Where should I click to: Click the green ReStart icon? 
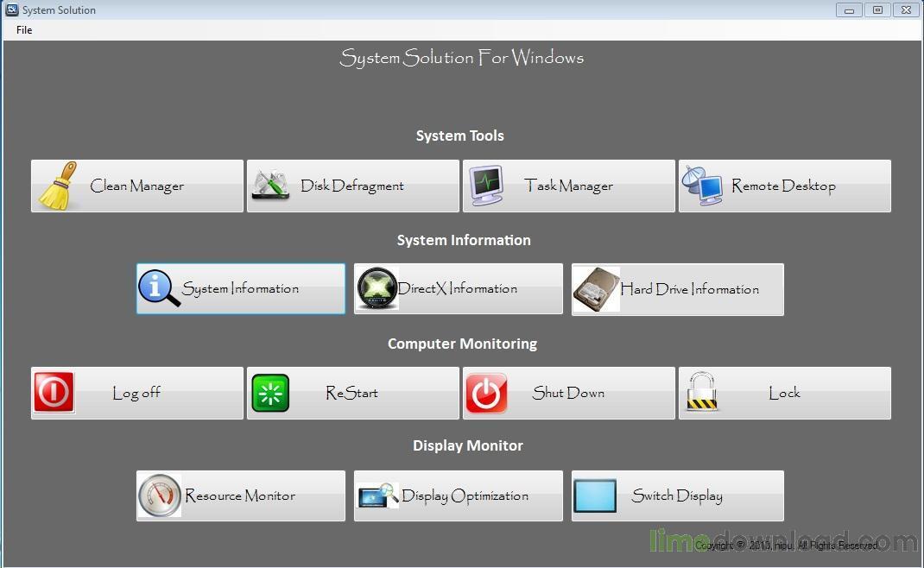270,393
